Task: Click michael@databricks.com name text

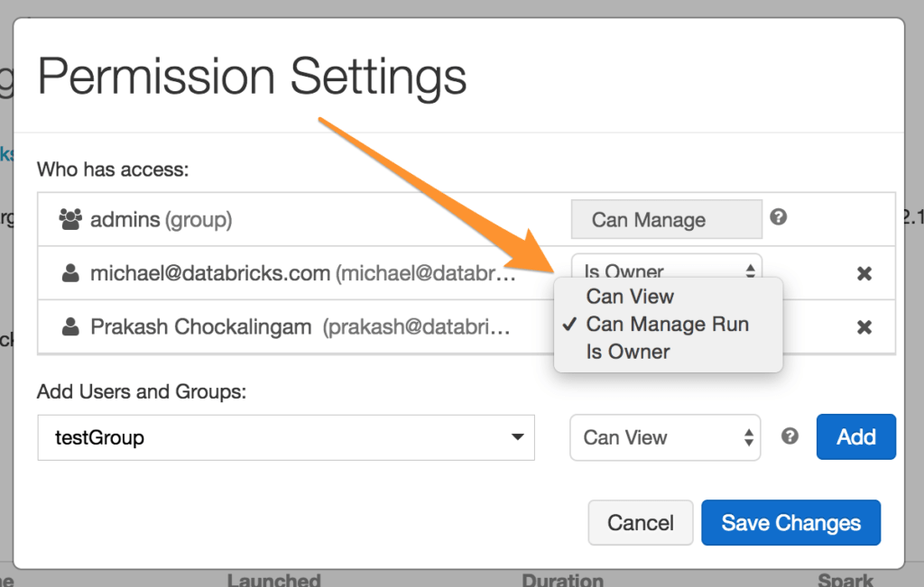Action: 209,273
